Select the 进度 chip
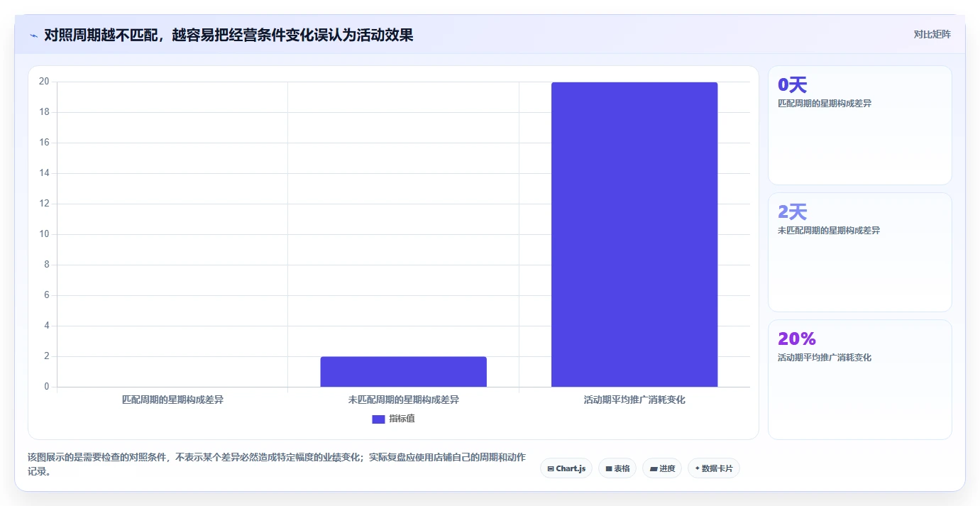 click(662, 468)
